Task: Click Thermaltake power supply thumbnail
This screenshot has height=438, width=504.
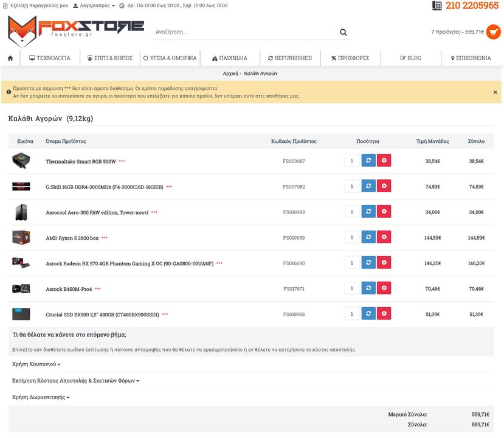Action: 21,161
